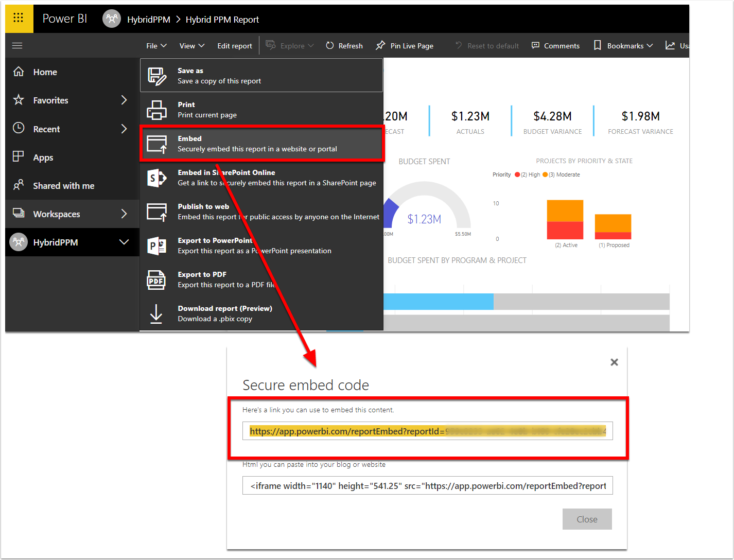The image size is (734, 560).
Task: Choose Export to PowerPoint entry
Action: [x=261, y=246]
